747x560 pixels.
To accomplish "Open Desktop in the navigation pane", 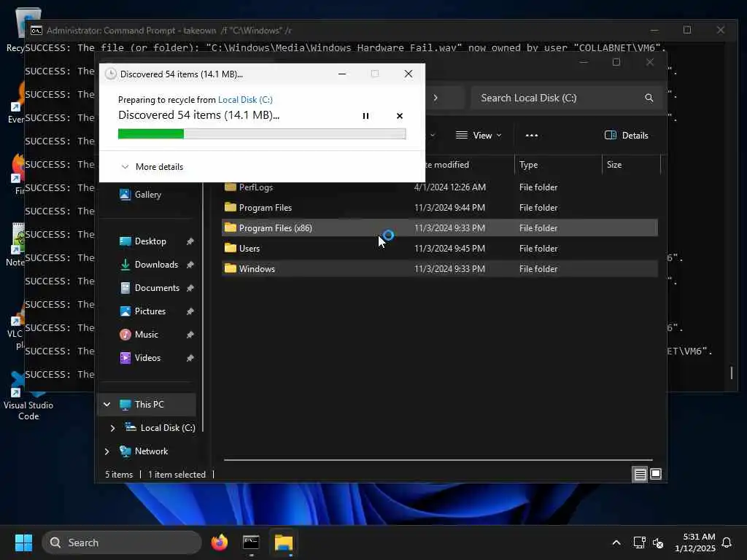I will click(150, 241).
